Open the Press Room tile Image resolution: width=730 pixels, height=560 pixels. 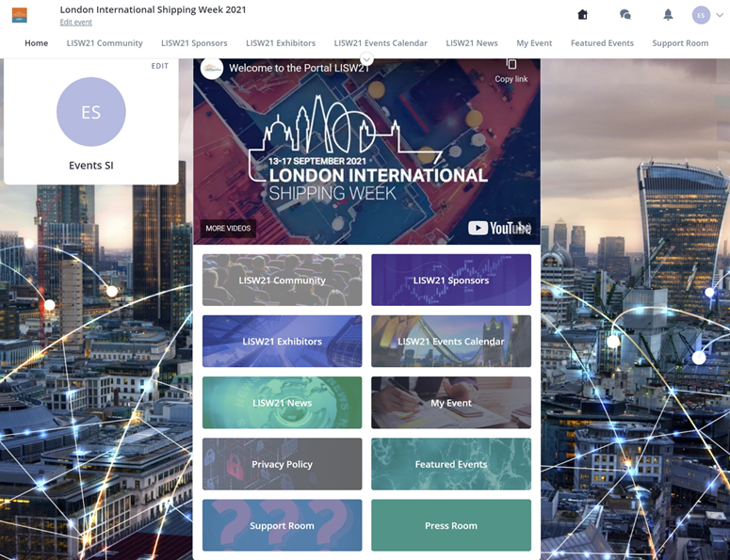tap(451, 525)
